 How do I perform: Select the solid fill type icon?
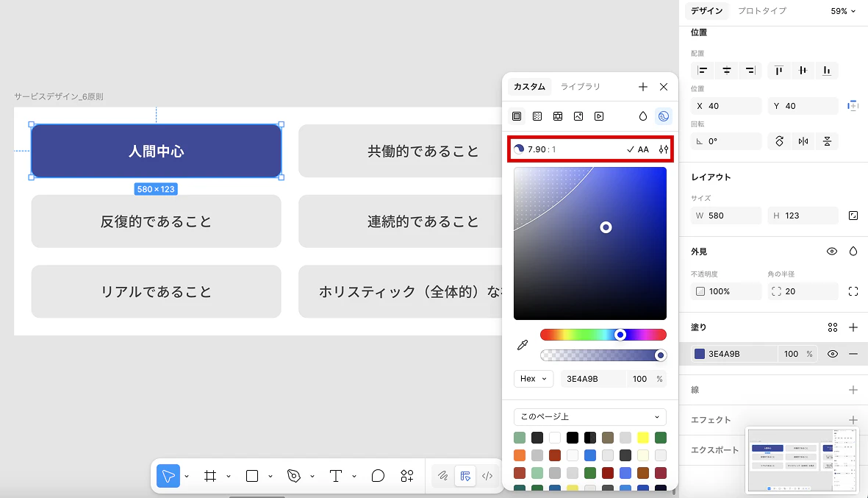point(517,116)
